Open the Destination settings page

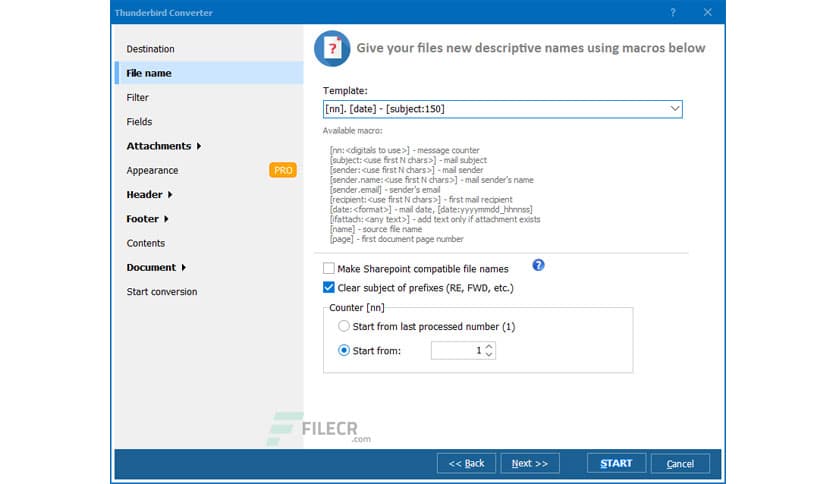(150, 49)
